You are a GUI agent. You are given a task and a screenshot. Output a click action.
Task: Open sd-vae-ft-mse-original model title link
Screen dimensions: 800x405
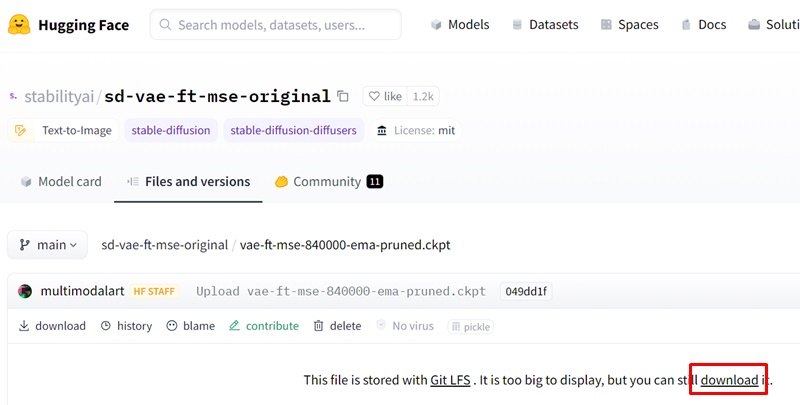click(217, 96)
